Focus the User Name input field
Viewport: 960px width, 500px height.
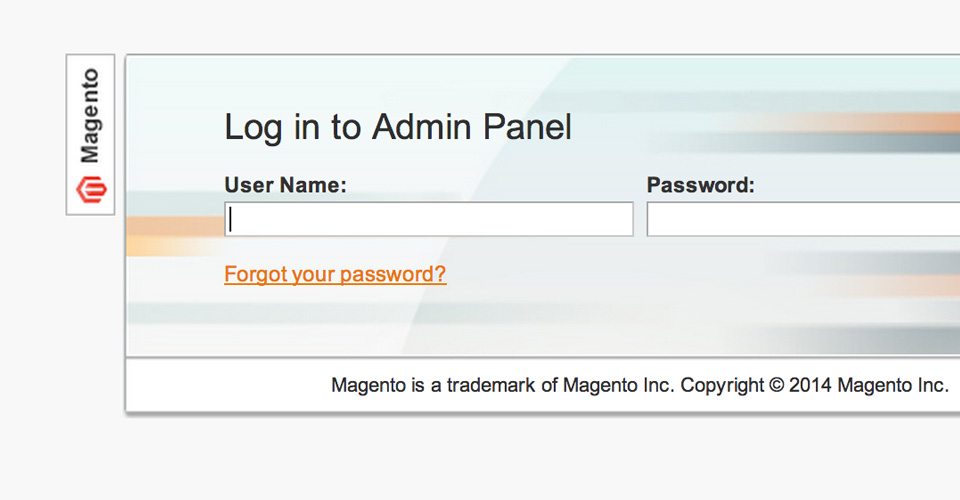429,219
